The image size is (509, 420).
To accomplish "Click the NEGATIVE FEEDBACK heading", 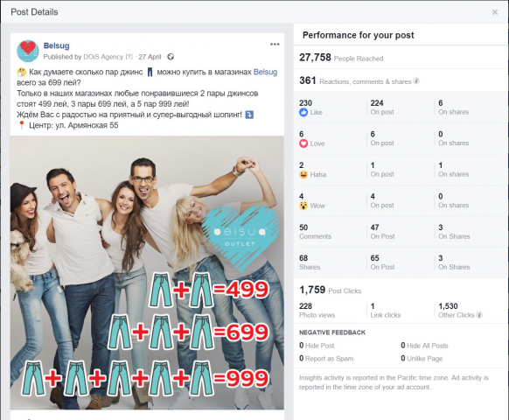I will 332,332.
